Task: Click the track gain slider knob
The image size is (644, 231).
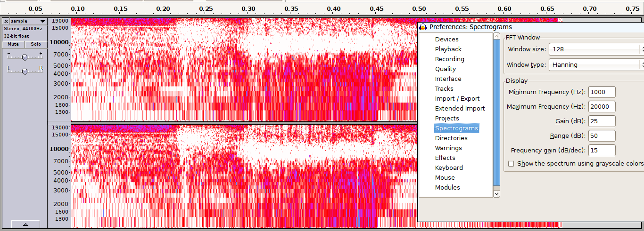Action: click(25, 57)
